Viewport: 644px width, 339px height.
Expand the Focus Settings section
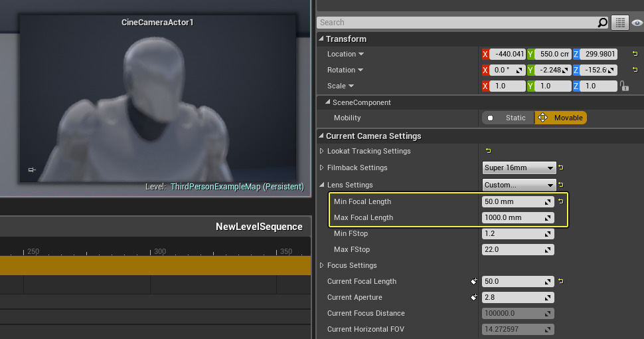(322, 265)
